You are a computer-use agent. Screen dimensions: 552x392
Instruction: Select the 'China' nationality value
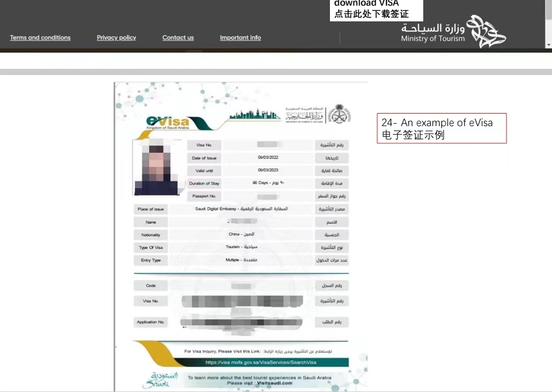(241, 234)
